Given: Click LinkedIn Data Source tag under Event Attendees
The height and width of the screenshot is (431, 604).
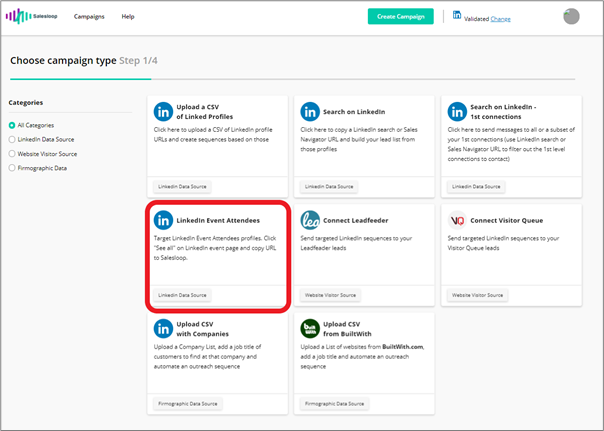Looking at the screenshot, I should click(182, 295).
